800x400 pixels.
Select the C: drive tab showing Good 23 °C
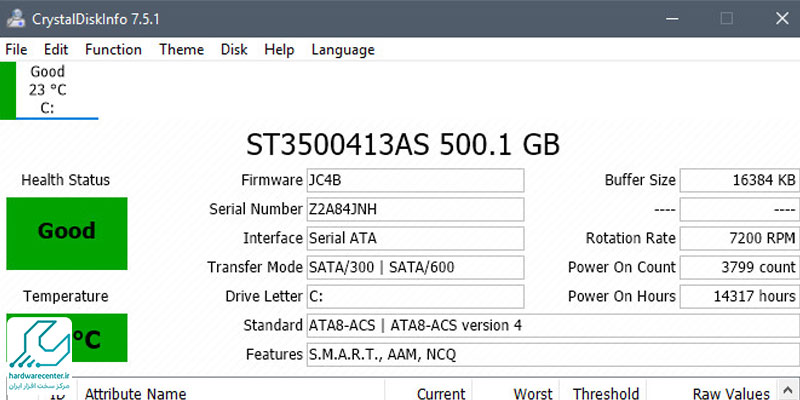[49, 90]
